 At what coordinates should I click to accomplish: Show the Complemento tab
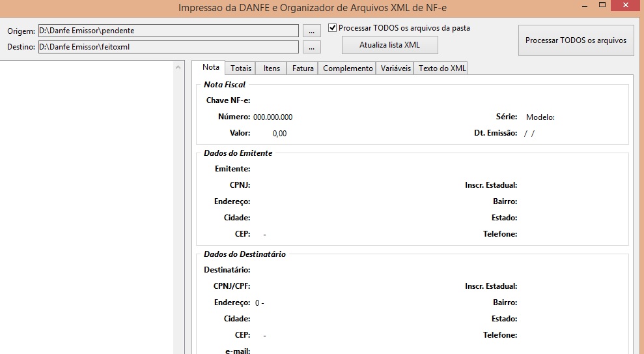348,68
